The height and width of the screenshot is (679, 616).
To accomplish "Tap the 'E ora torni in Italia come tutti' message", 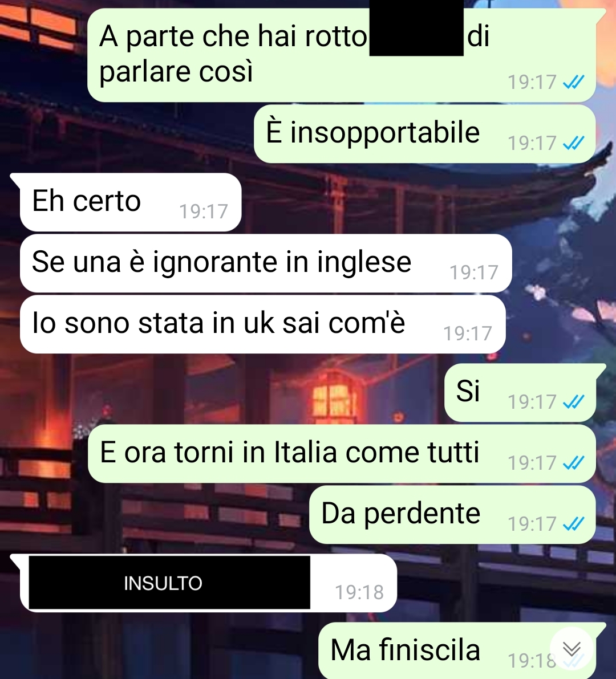I will (x=342, y=454).
